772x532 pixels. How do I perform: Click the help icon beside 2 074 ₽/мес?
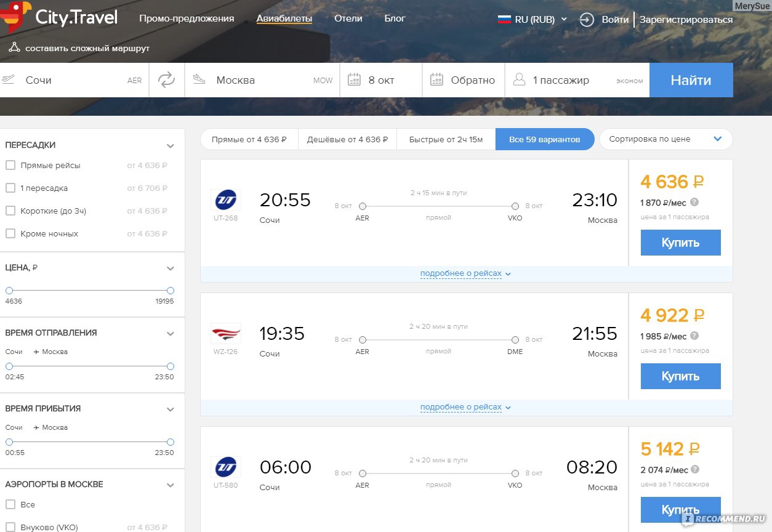click(x=694, y=469)
